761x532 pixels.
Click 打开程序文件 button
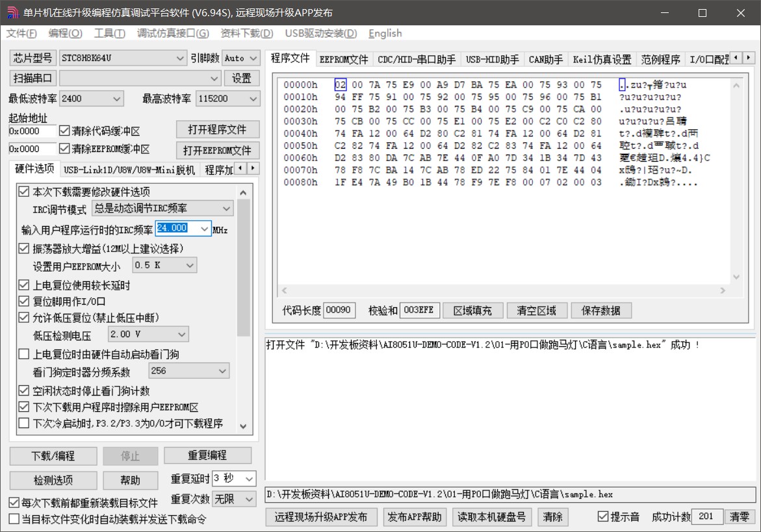(x=218, y=129)
